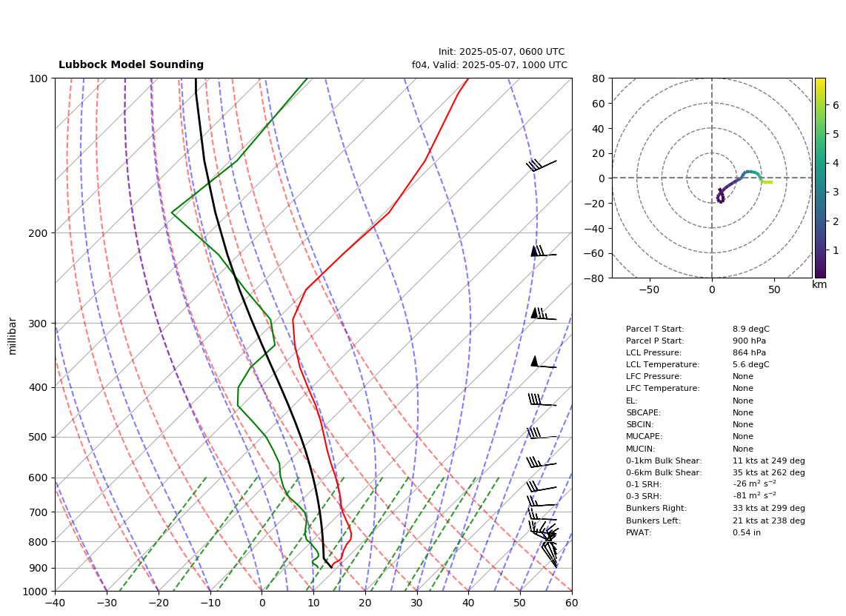
Task: Select the "Parcel T Start:" label
Action: (655, 329)
